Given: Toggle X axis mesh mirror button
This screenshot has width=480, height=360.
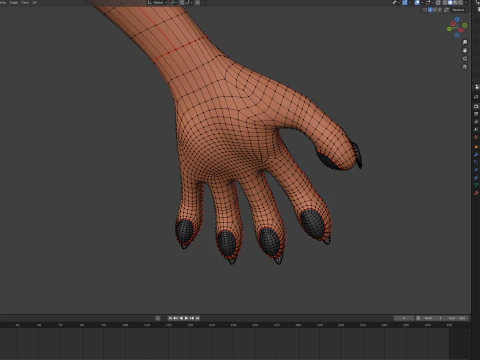Looking at the screenshot, I should [430, 10].
